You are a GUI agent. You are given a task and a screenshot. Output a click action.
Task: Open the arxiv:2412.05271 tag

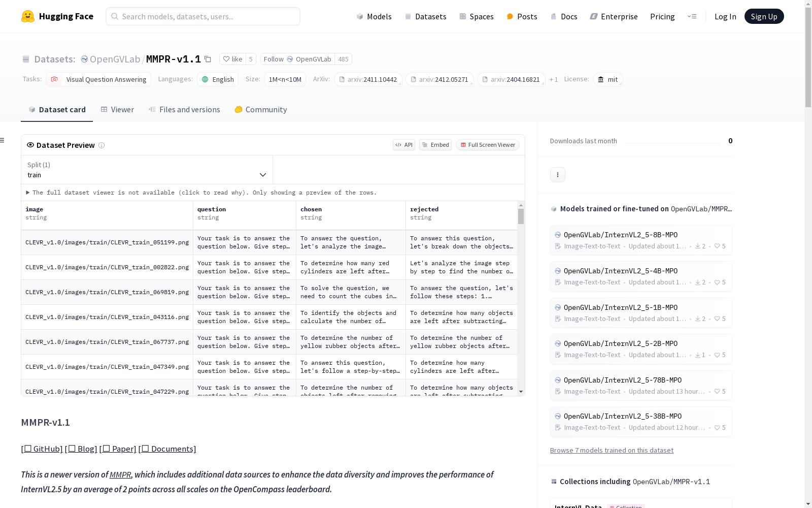click(x=439, y=79)
